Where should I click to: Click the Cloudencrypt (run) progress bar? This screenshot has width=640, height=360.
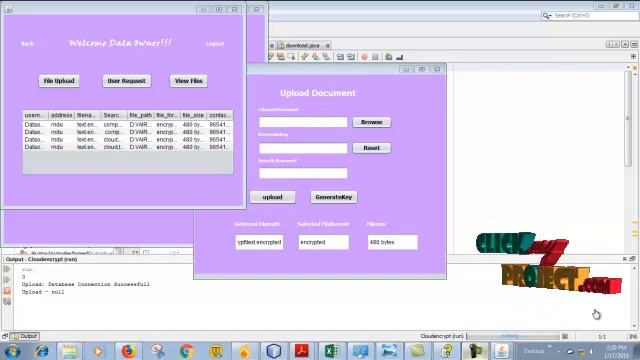click(x=513, y=336)
